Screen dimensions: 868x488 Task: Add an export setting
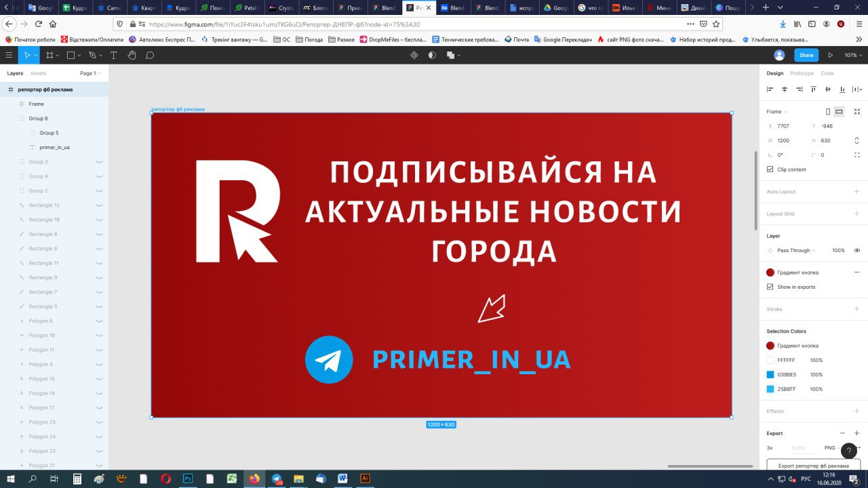[857, 433]
